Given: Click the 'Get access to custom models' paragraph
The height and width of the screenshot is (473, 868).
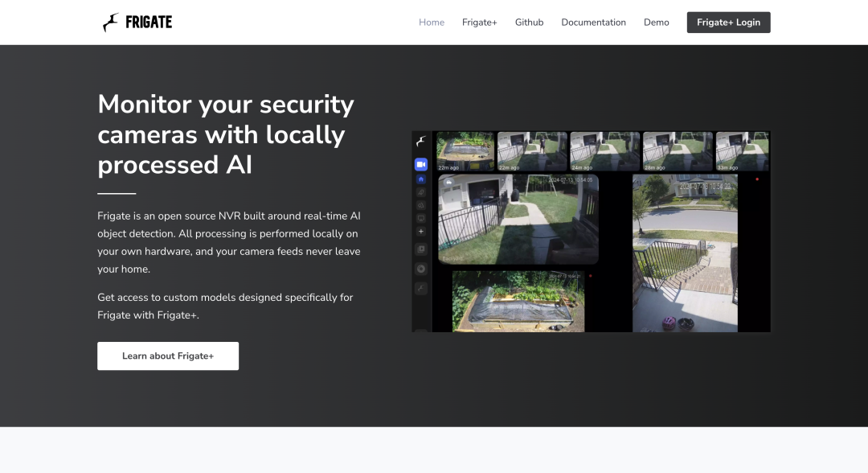Looking at the screenshot, I should point(225,306).
